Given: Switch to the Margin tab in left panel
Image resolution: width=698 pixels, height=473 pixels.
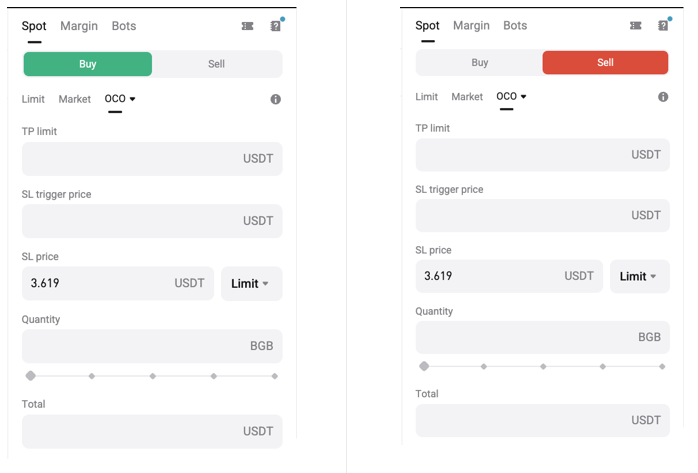Looking at the screenshot, I should pyautogui.click(x=79, y=26).
